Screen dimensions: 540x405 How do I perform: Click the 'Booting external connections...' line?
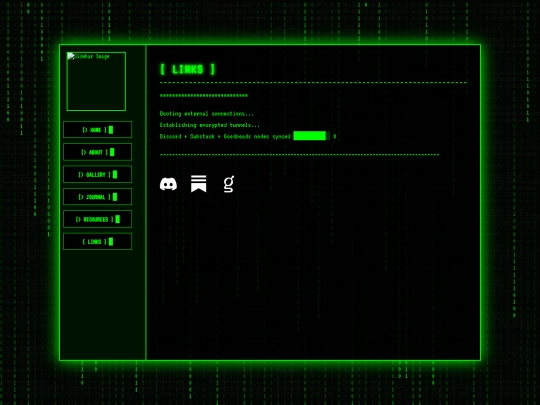207,114
